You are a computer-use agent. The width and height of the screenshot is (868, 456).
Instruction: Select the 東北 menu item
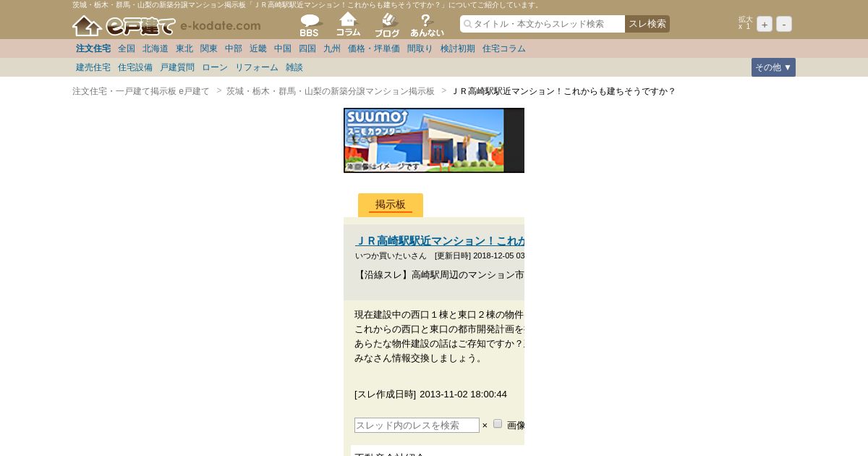pyautogui.click(x=184, y=48)
